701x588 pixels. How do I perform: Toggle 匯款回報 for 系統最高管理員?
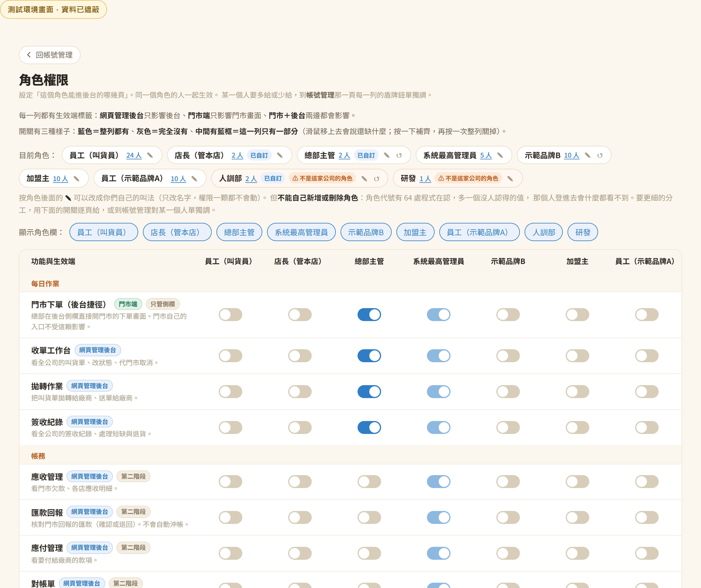tap(439, 517)
